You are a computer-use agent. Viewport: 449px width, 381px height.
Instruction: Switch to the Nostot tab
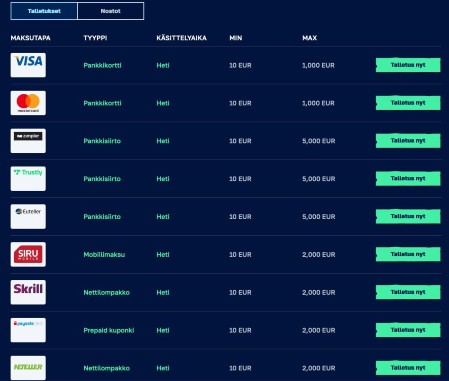111,11
